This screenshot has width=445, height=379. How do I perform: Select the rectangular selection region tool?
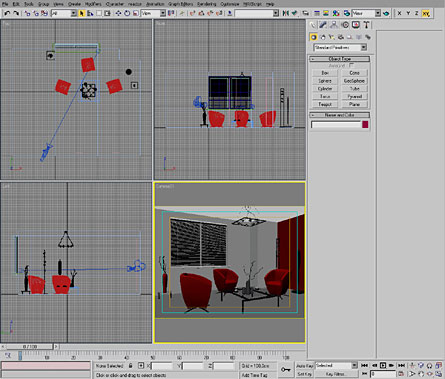click(x=99, y=13)
